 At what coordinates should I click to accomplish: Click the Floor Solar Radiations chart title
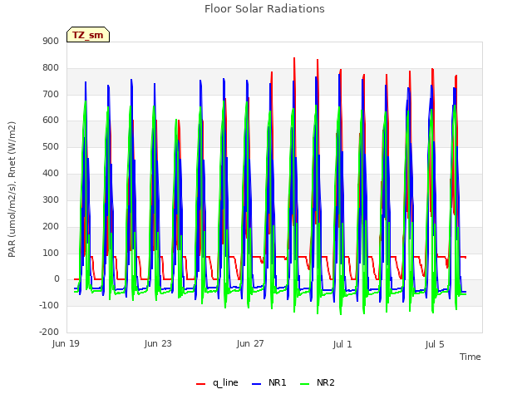[264, 9]
